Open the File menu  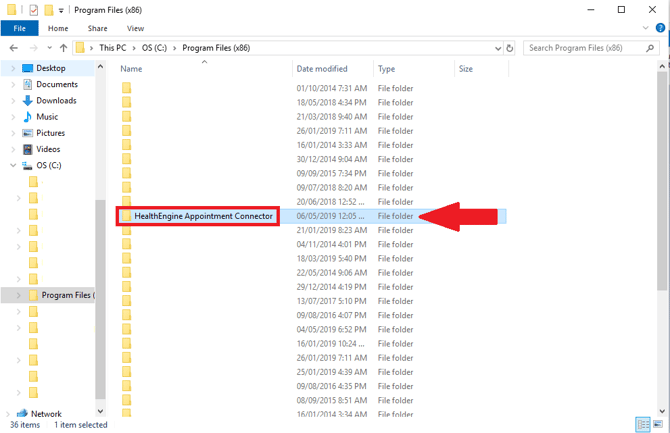[x=19, y=29]
